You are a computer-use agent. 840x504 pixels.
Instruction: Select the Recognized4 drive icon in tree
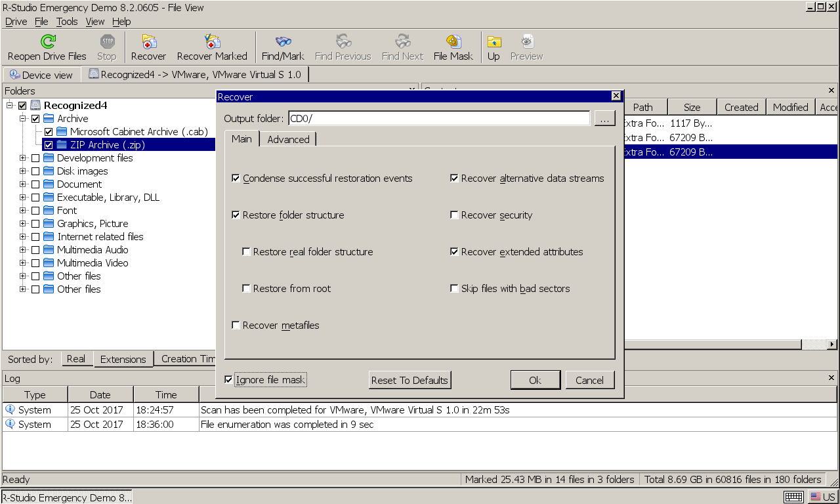(35, 105)
